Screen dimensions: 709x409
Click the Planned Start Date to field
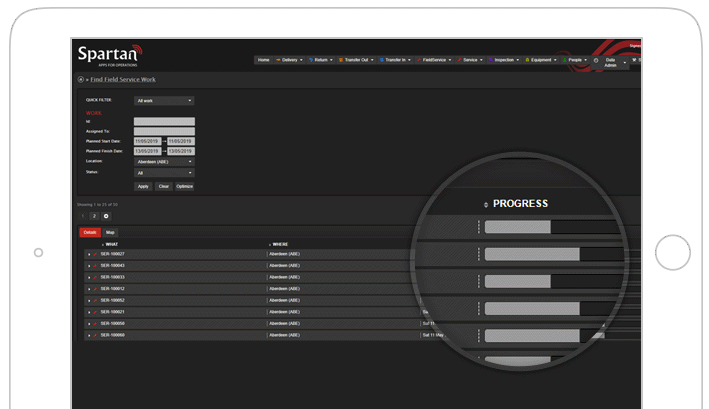click(x=181, y=141)
